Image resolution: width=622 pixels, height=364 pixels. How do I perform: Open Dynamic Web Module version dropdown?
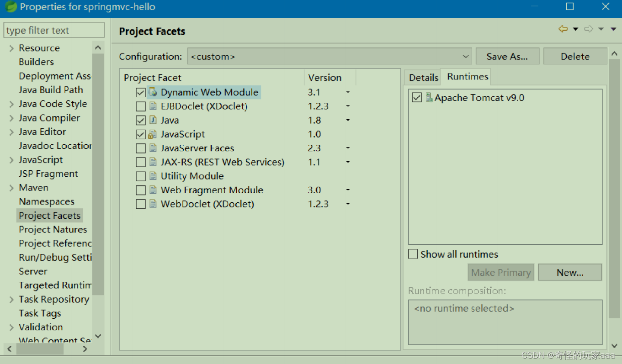click(x=348, y=93)
